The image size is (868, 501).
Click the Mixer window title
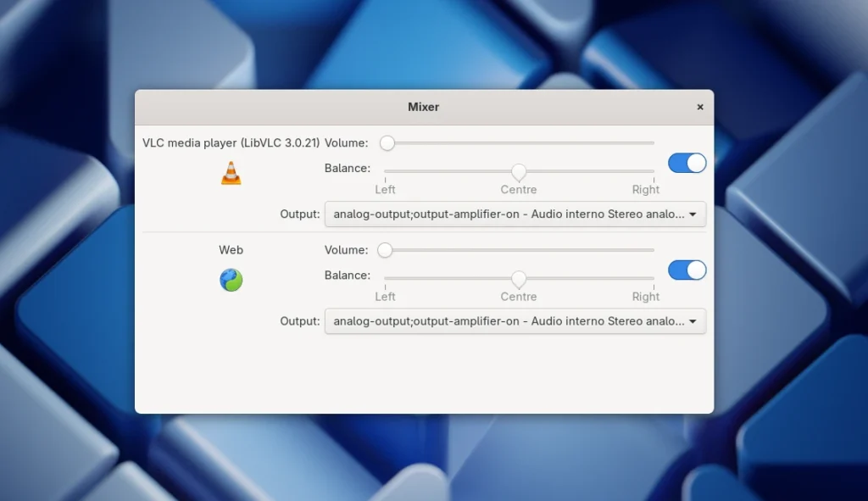tap(423, 107)
